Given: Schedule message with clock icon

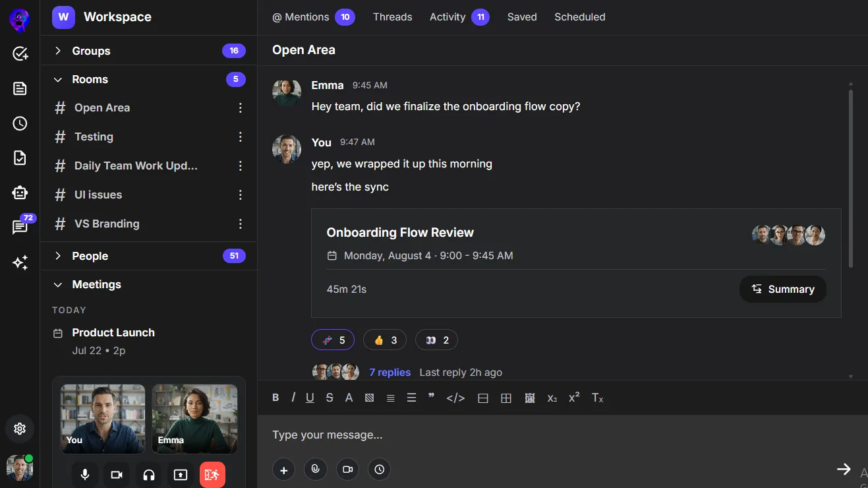Looking at the screenshot, I should click(380, 470).
